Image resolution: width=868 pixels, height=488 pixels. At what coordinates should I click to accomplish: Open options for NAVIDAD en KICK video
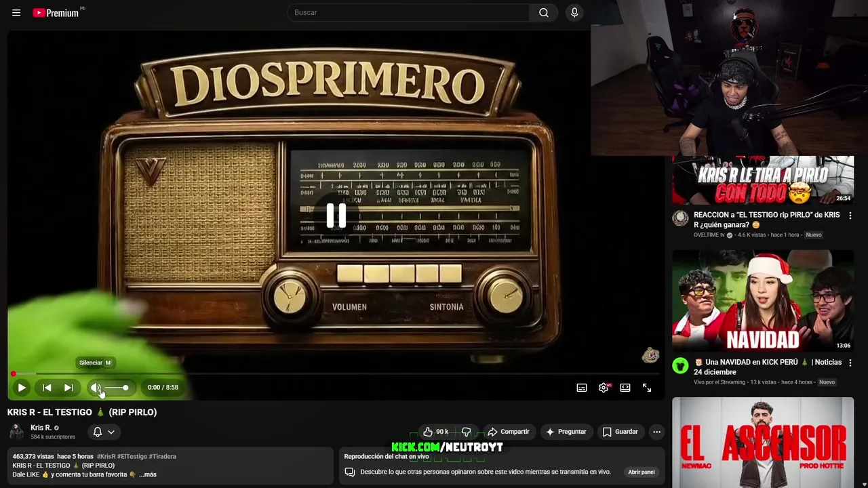pos(850,363)
